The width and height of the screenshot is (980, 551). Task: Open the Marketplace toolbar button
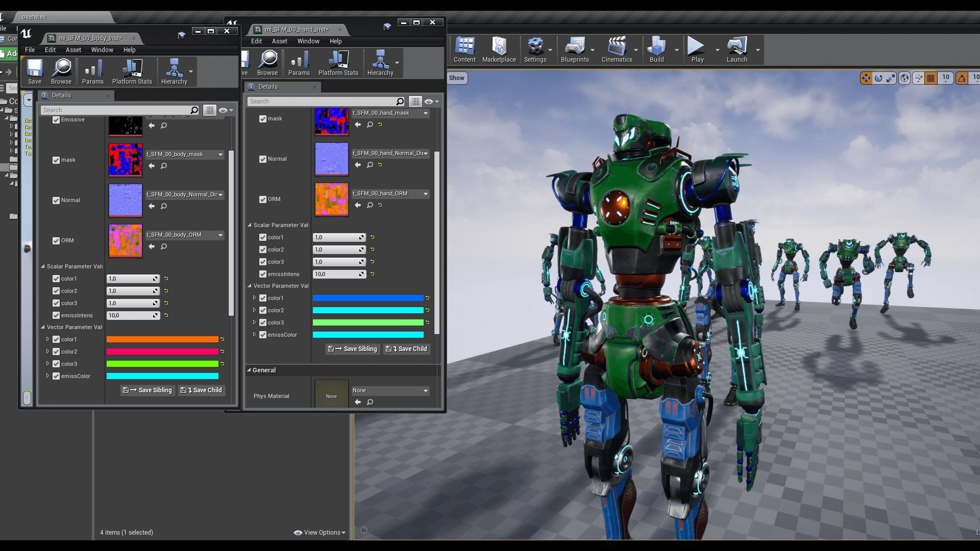tap(499, 49)
